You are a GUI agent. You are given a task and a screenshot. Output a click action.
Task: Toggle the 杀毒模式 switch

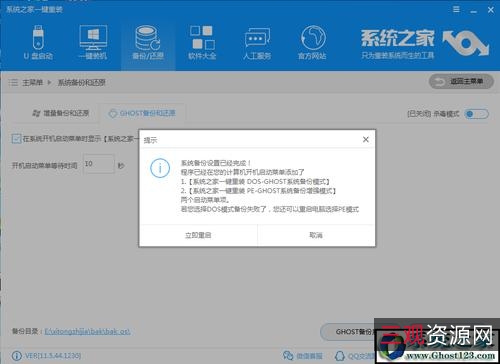tap(477, 114)
